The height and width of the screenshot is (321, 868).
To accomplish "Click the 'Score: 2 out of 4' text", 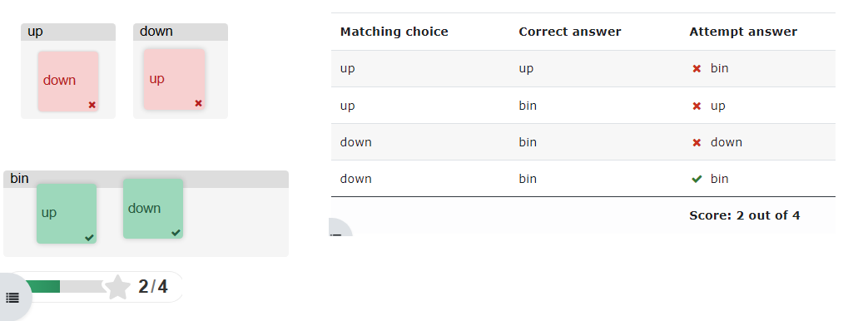I will [x=745, y=215].
